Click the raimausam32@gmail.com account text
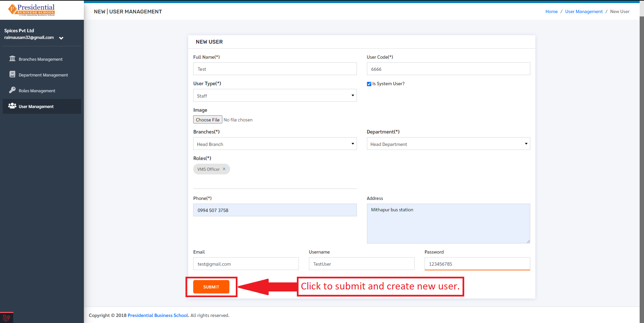The width and height of the screenshot is (644, 323). pos(29,38)
